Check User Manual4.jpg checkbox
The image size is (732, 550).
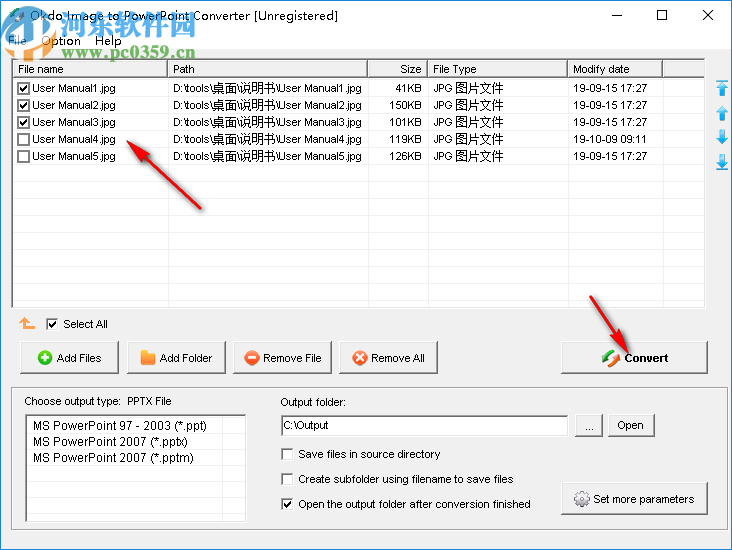23,140
